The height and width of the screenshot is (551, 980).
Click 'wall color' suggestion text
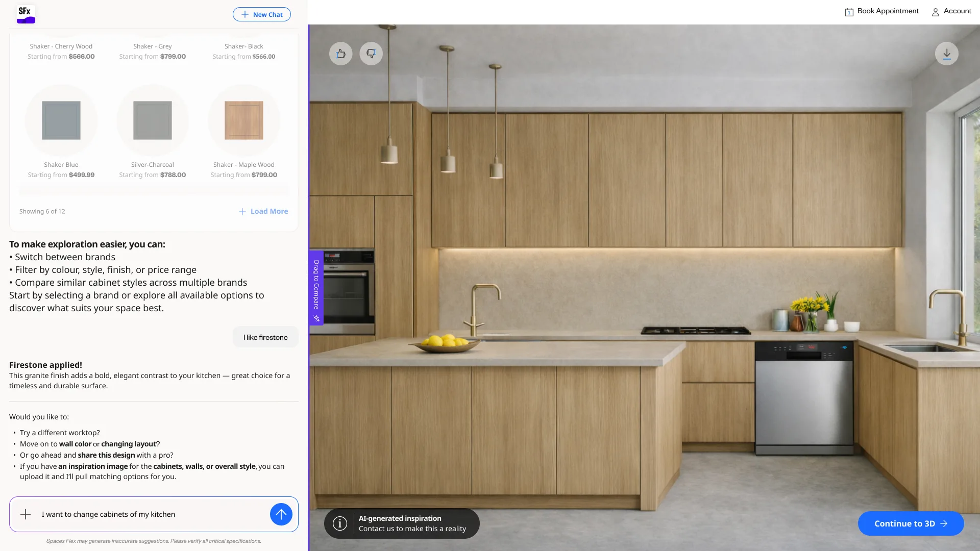pyautogui.click(x=75, y=444)
